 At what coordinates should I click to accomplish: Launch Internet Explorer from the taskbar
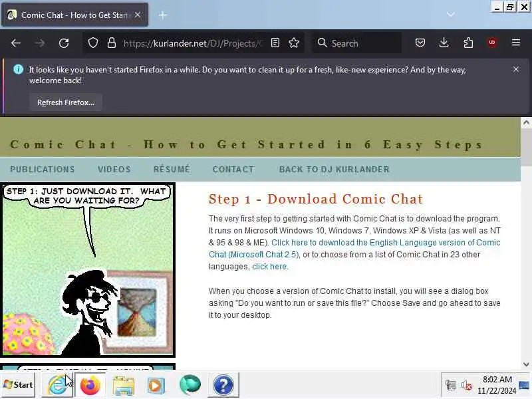(57, 385)
